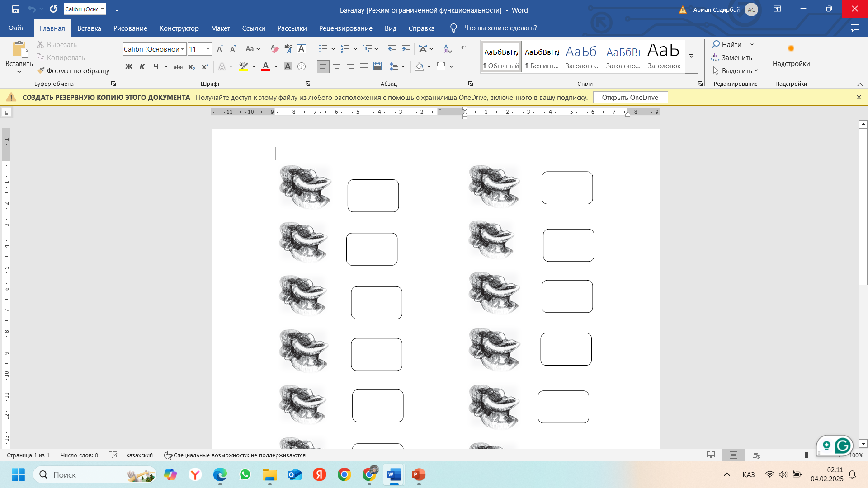Image resolution: width=868 pixels, height=488 pixels.
Task: Click the Grammarly icon in the corner
Action: (x=843, y=446)
